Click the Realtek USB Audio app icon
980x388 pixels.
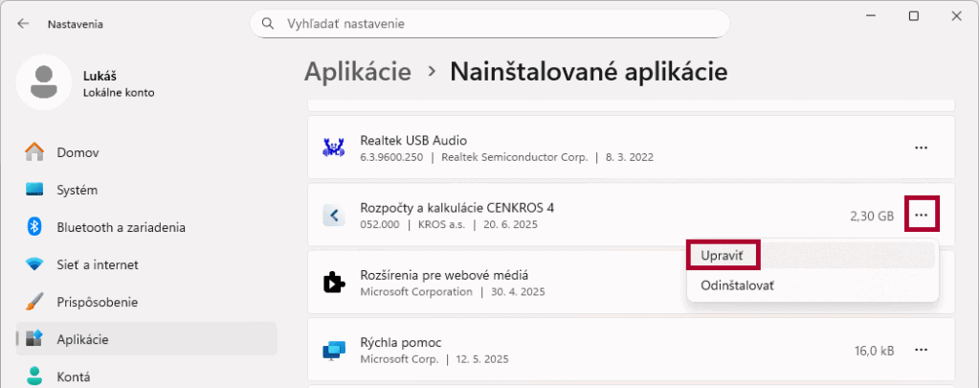coord(334,148)
